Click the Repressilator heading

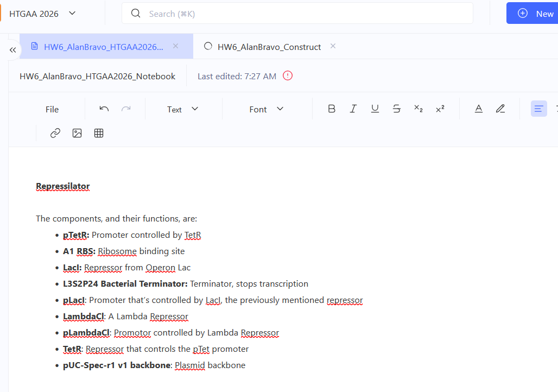pyautogui.click(x=62, y=186)
